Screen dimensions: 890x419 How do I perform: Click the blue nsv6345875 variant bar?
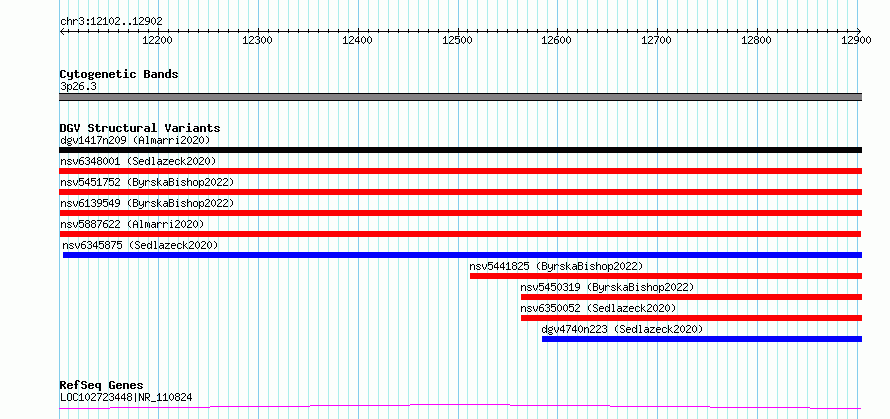pyautogui.click(x=462, y=255)
